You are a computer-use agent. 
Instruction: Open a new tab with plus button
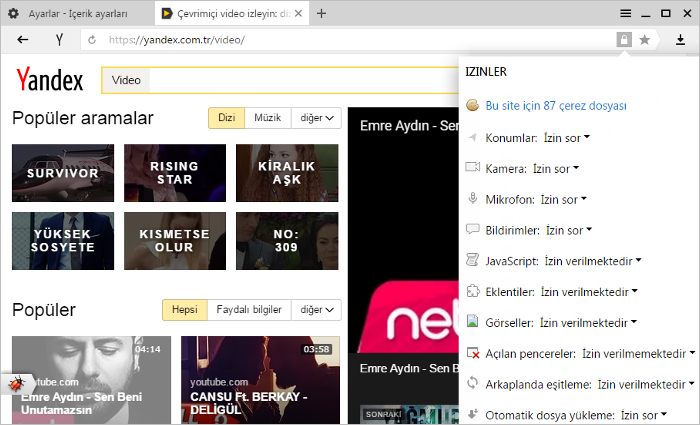click(x=321, y=13)
